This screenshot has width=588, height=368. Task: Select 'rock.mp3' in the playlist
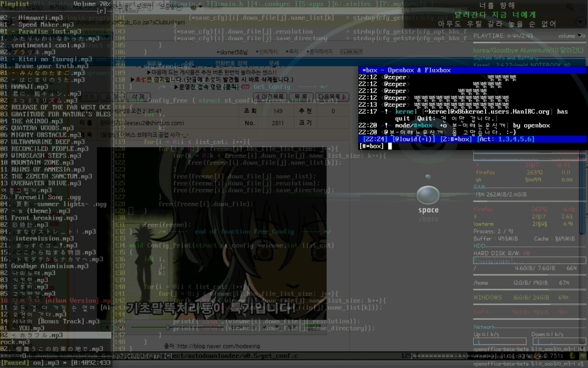pyautogui.click(x=15, y=342)
